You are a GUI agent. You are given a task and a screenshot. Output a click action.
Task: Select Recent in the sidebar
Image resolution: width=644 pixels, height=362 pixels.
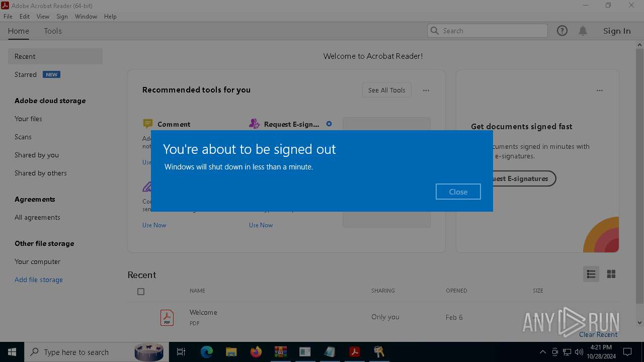pyautogui.click(x=55, y=56)
